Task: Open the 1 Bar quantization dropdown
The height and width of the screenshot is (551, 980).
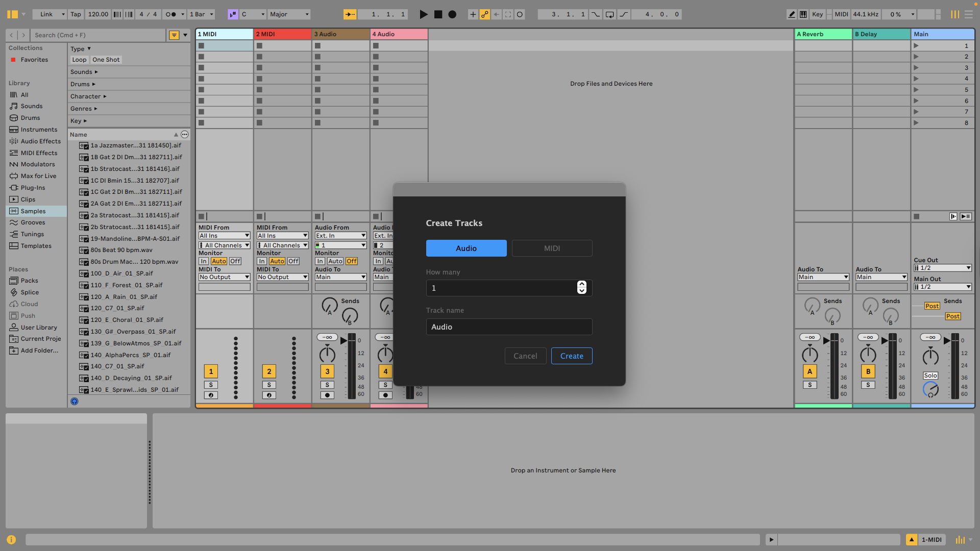Action: tap(201, 14)
